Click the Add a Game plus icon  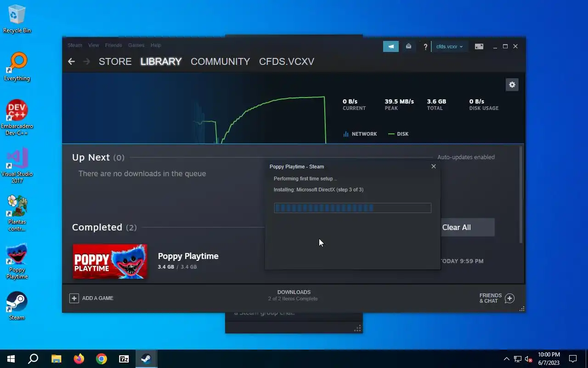point(74,298)
